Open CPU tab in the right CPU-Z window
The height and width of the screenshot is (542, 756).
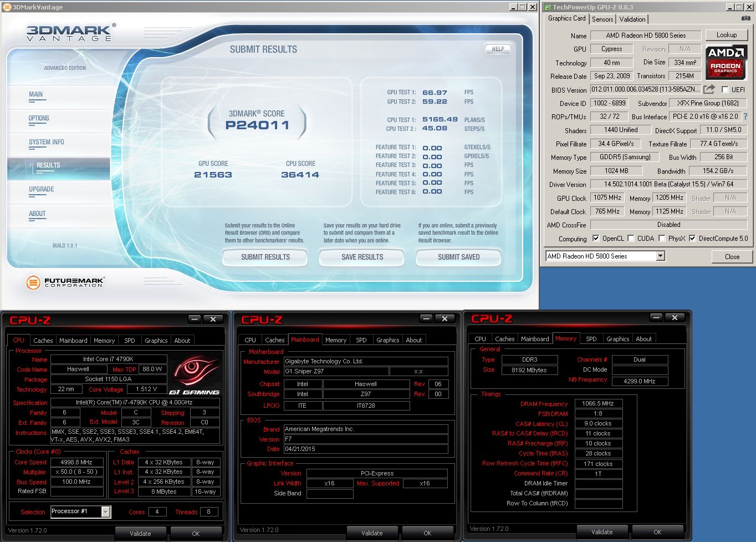481,339
